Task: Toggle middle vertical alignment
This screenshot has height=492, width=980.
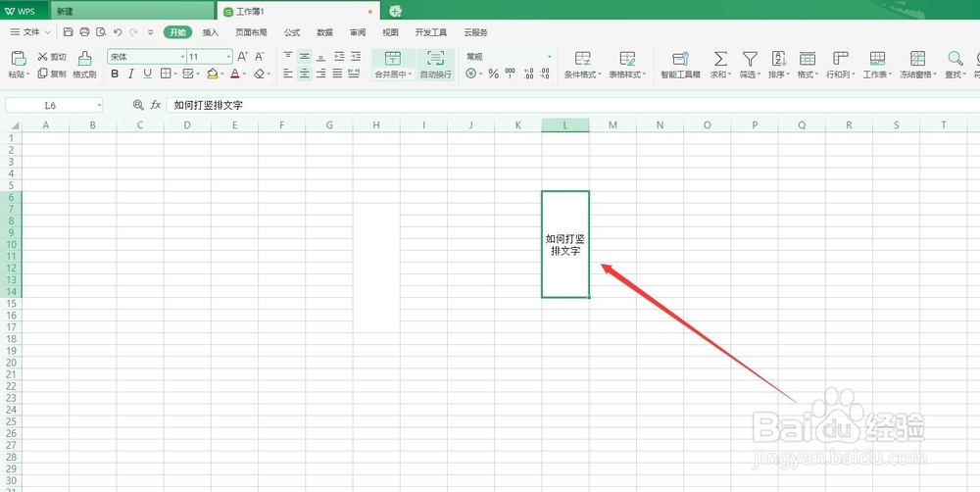Action: 305,56
